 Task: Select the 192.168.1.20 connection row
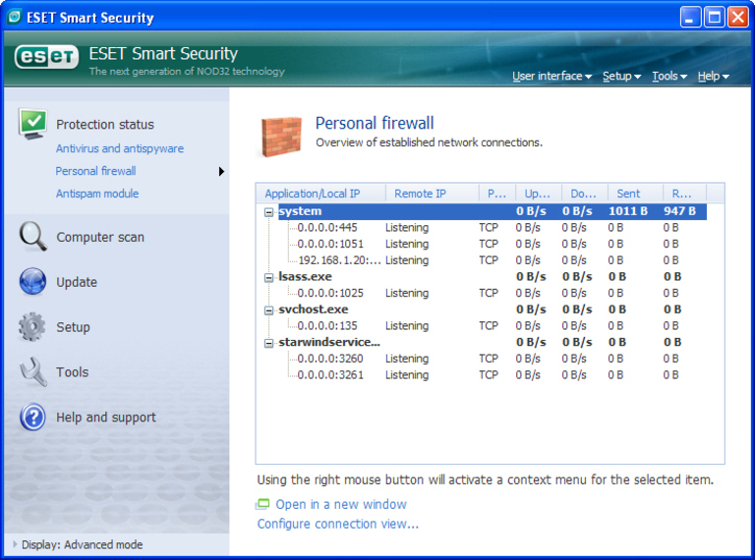493,260
